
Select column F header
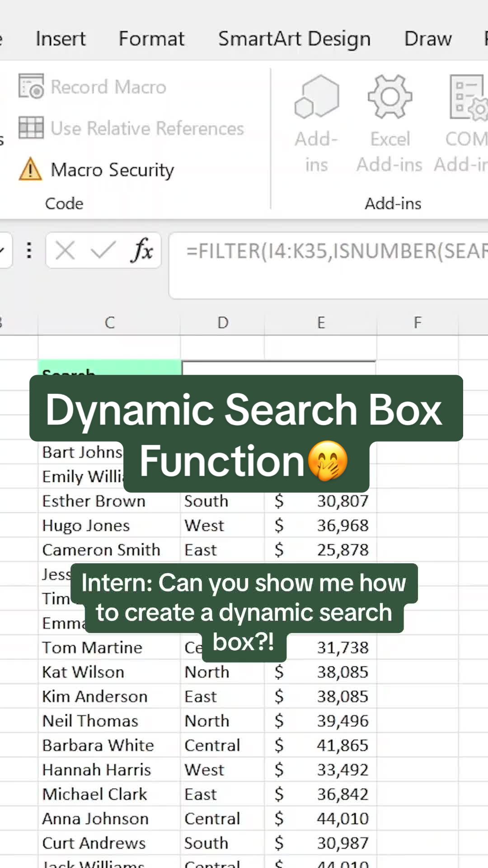[x=418, y=322]
